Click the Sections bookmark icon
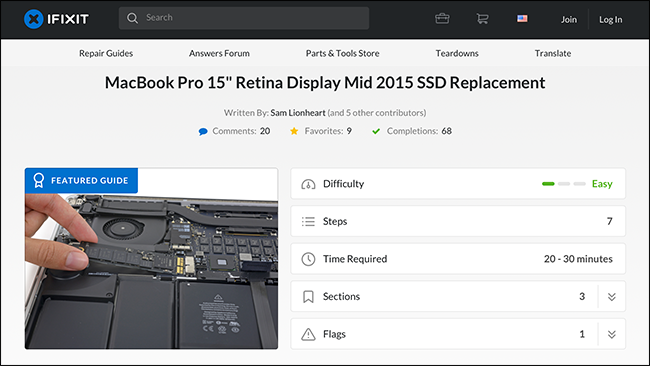 [308, 297]
